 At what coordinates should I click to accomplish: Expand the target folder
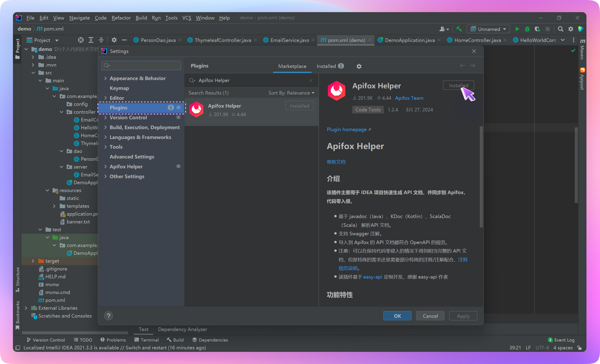33,261
